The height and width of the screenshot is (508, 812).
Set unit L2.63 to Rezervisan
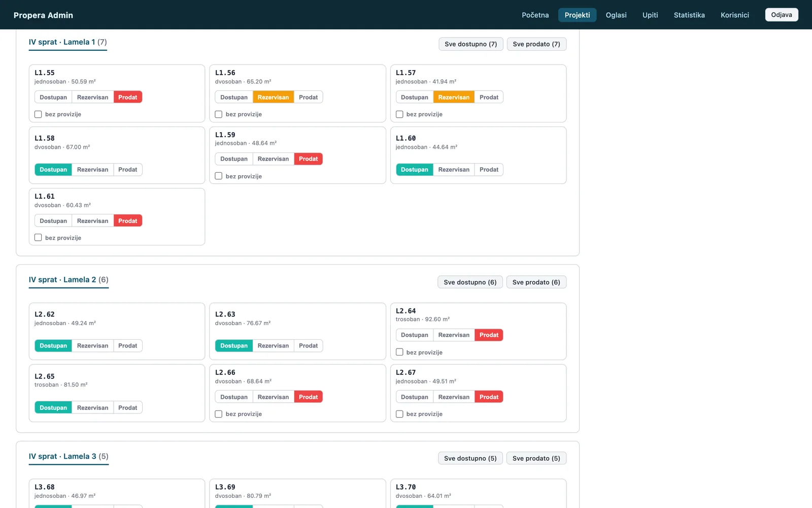(x=273, y=346)
